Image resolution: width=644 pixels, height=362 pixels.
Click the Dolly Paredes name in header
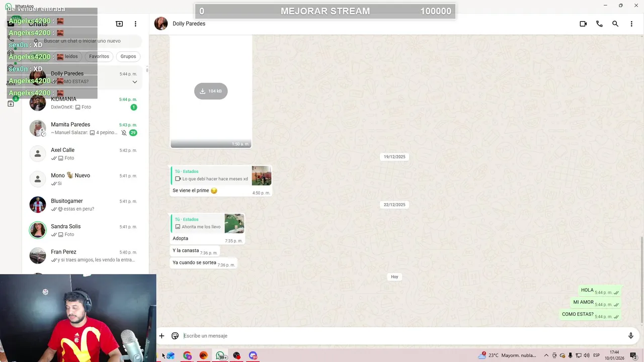(x=189, y=24)
